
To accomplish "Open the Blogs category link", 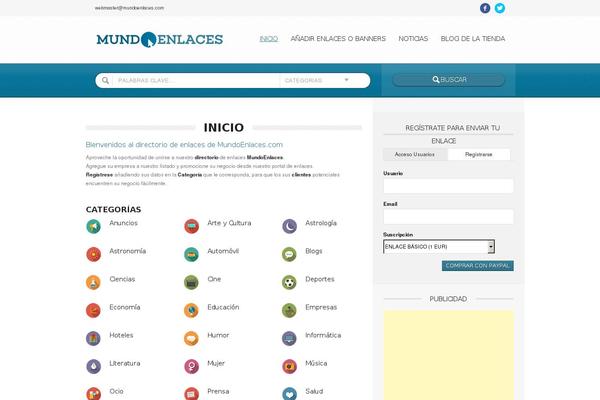I will pyautogui.click(x=314, y=251).
